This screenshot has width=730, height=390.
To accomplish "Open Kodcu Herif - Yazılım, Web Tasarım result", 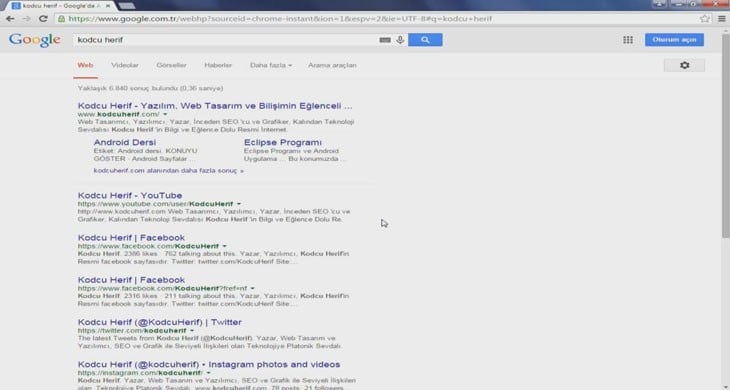I will (x=215, y=106).
